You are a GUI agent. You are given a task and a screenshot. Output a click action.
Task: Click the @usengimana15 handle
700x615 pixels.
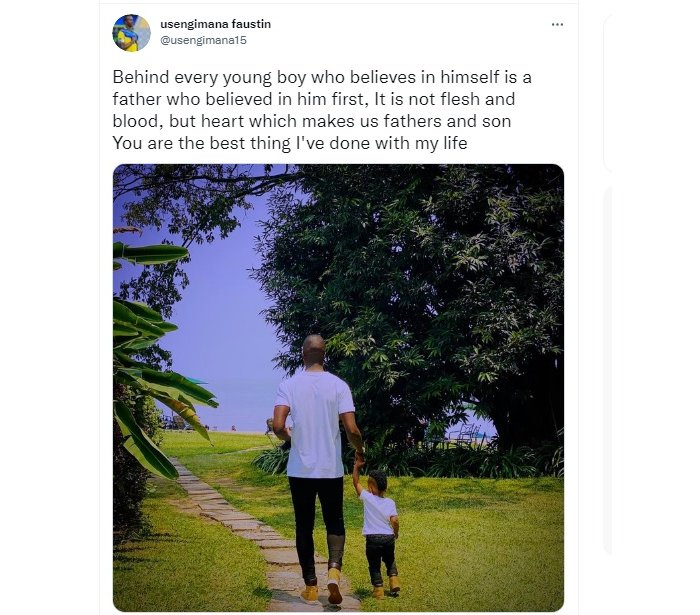(x=203, y=40)
